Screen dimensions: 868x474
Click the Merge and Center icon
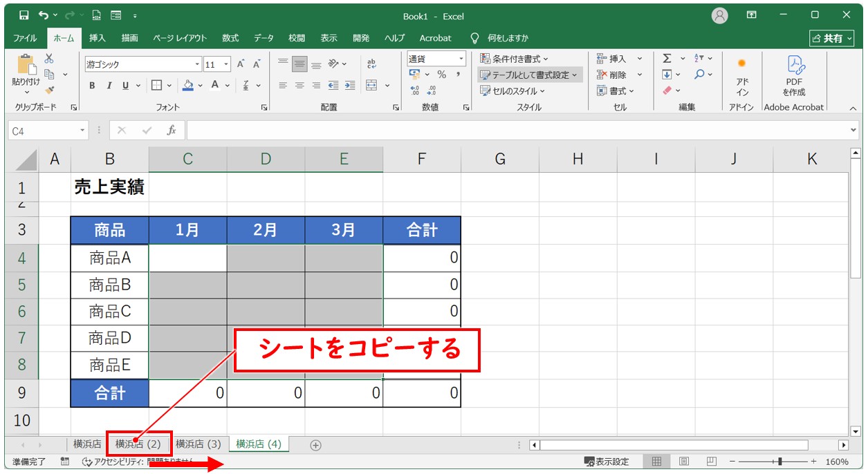click(371, 86)
